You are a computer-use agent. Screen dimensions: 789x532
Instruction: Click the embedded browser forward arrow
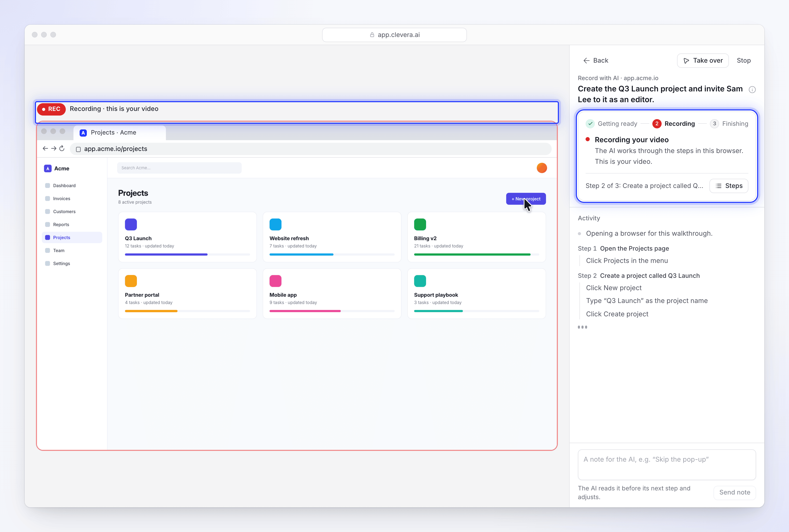[54, 149]
